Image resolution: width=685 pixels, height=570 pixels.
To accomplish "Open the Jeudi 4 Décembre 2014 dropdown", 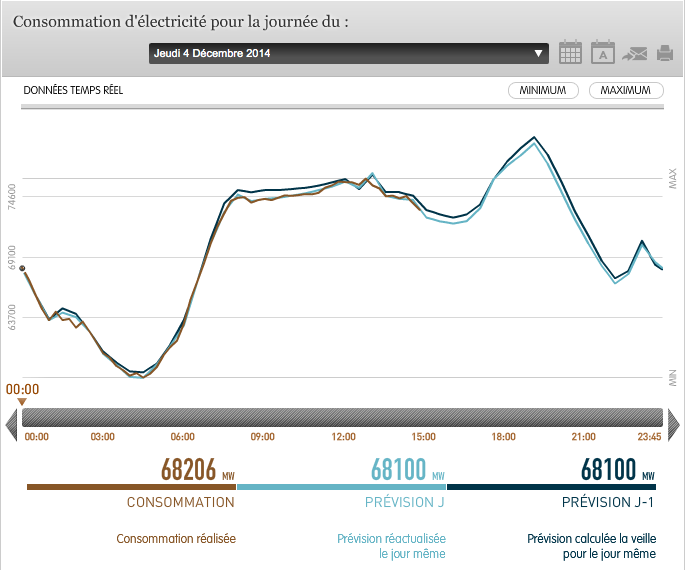I will pos(340,54).
